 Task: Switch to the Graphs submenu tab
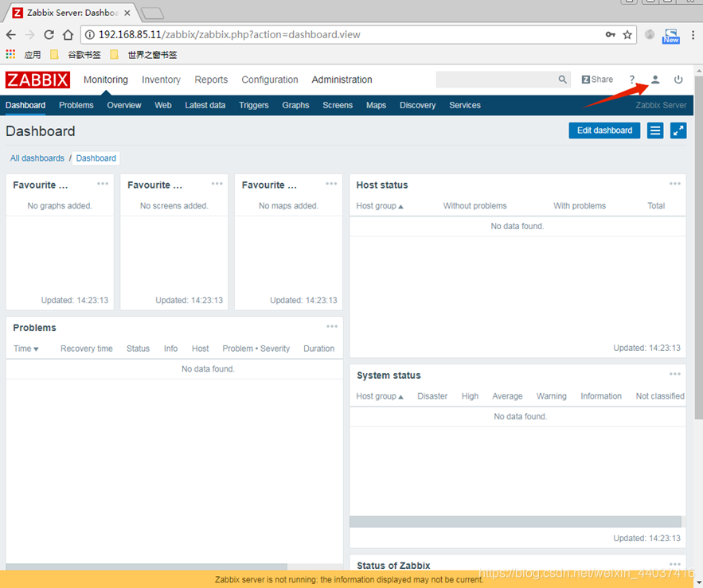click(x=295, y=105)
